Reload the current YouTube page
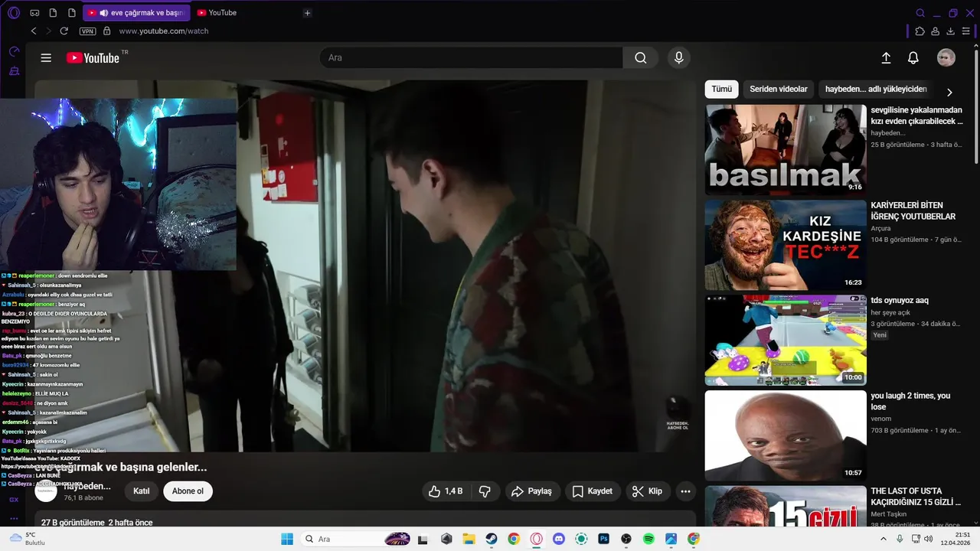 click(x=64, y=31)
